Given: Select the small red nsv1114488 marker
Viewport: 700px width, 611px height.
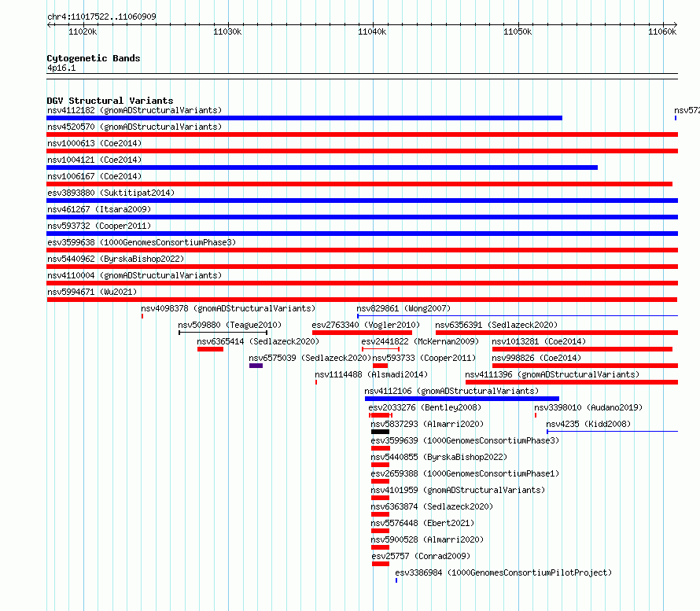Looking at the screenshot, I should coord(316,382).
